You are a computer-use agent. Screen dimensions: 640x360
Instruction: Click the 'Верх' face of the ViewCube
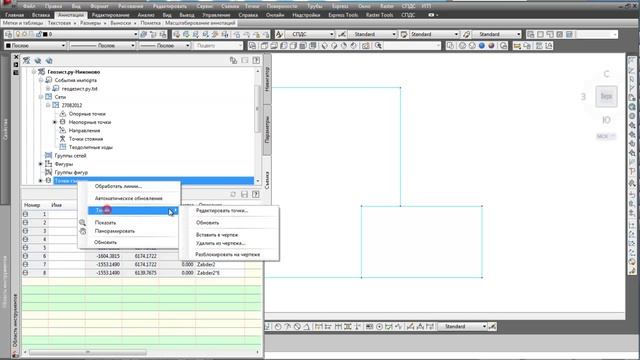(x=606, y=96)
